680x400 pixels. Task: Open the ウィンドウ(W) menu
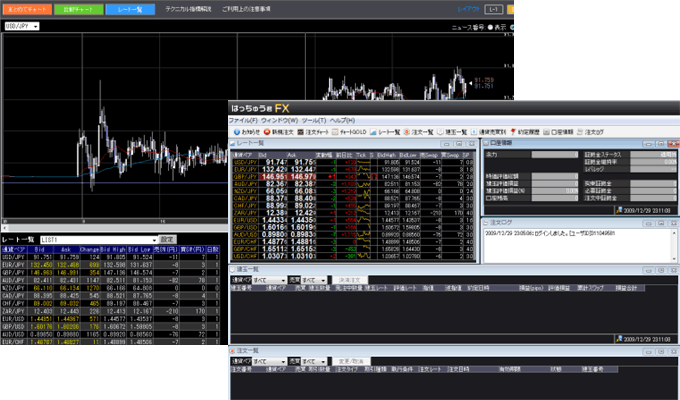pos(279,120)
